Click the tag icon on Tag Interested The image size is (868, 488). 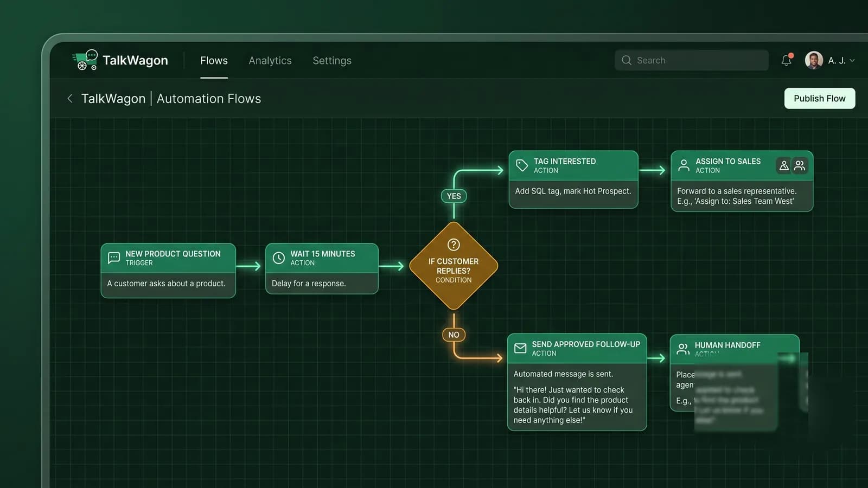point(522,165)
